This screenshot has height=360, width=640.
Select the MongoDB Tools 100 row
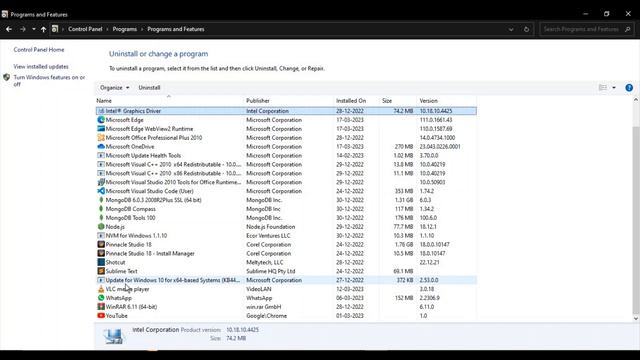(286, 218)
